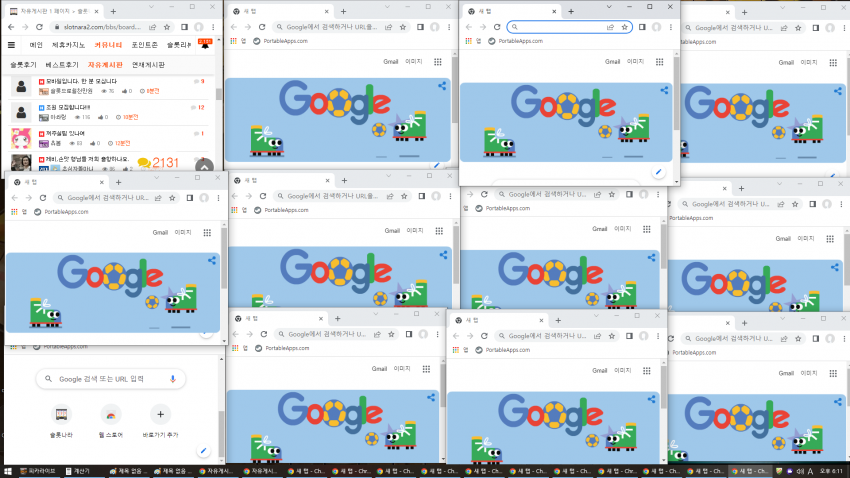Open Windows Start menu
Viewport: 850px width, 478px height.
[x=8, y=471]
